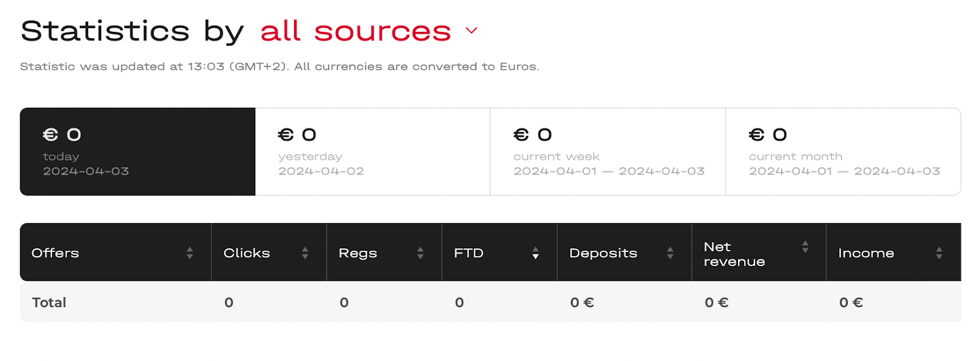Toggle the FTD column sort arrows

click(x=535, y=253)
